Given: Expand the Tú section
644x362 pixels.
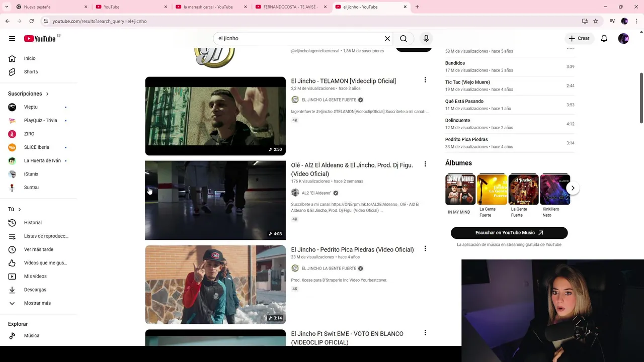Looking at the screenshot, I should click(15, 209).
